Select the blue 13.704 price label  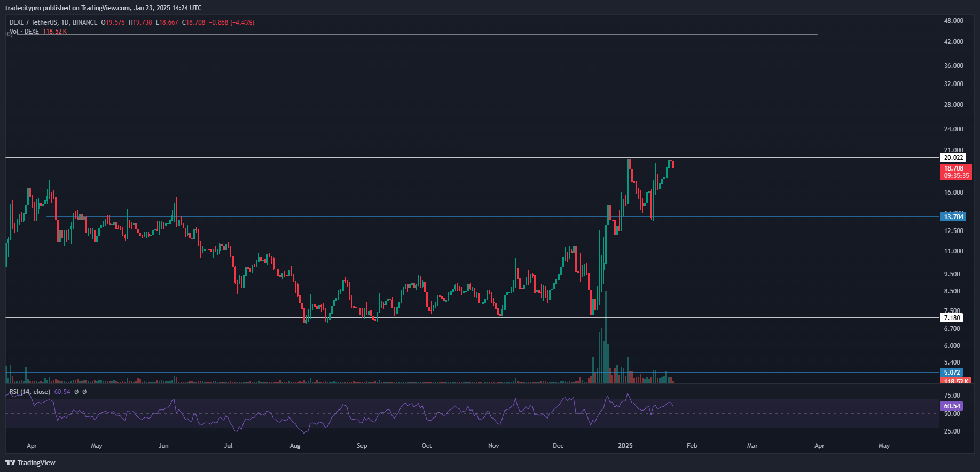pyautogui.click(x=953, y=216)
